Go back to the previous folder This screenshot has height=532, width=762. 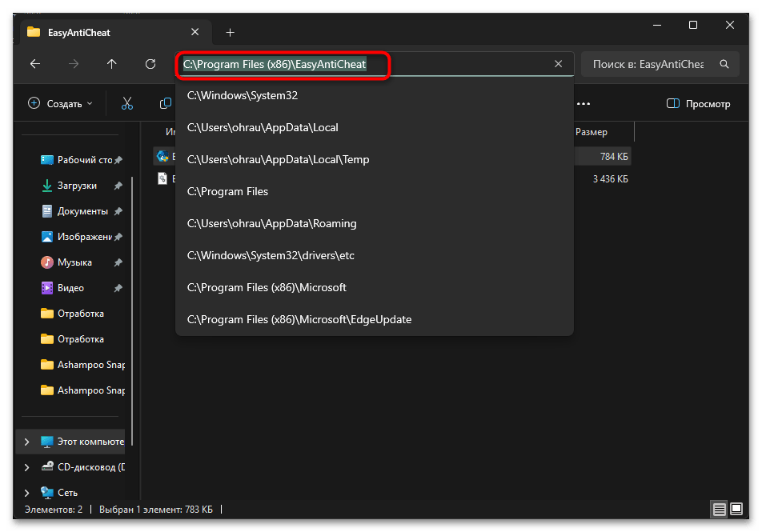(x=35, y=64)
